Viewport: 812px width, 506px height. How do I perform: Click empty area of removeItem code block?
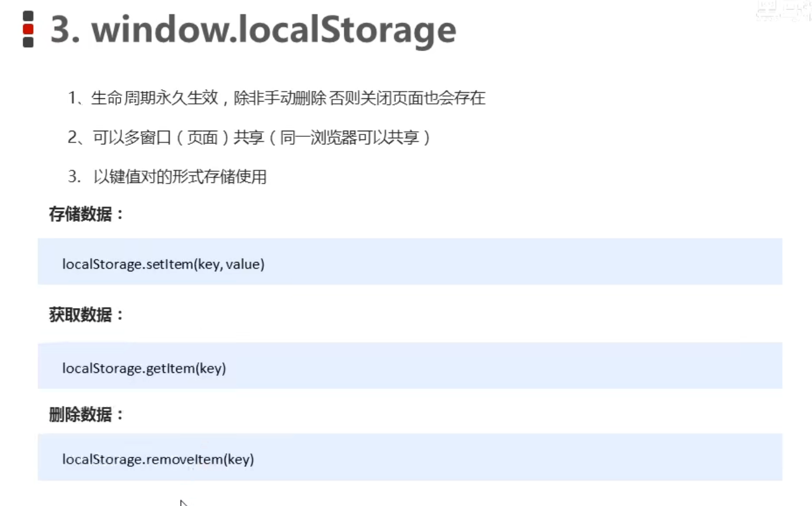click(x=516, y=457)
